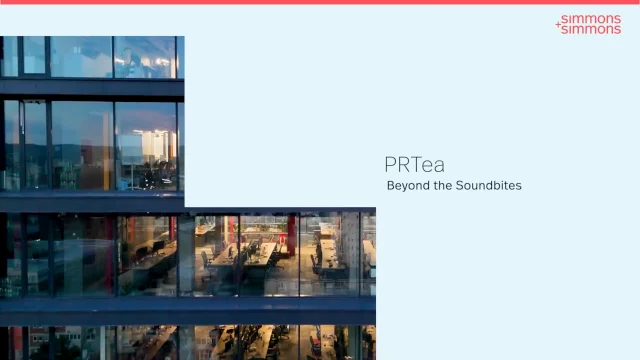Click the top-left window pane of the building
640x360 pixels.
pyautogui.click(x=10, y=56)
